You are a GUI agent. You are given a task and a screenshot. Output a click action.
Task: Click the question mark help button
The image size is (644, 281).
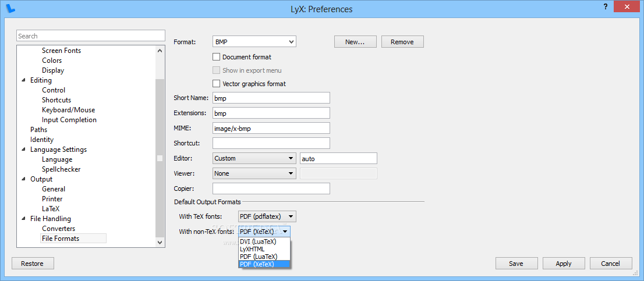tap(606, 6)
